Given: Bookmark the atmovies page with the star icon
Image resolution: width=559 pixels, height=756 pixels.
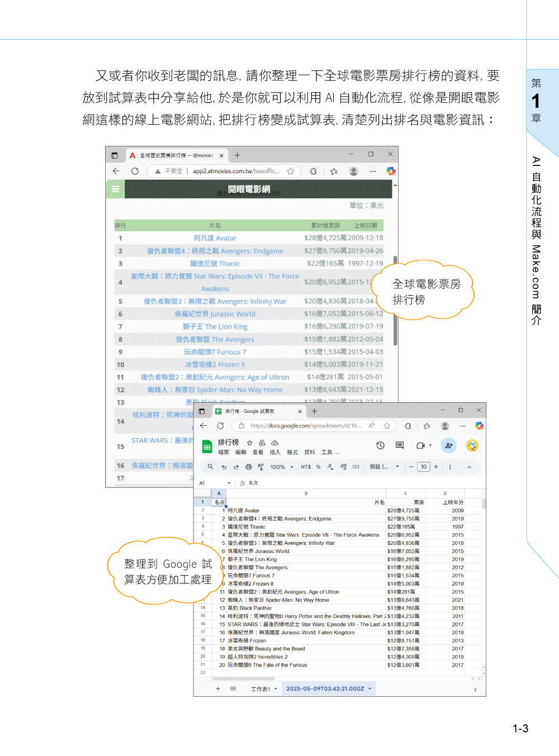Looking at the screenshot, I should point(291,171).
